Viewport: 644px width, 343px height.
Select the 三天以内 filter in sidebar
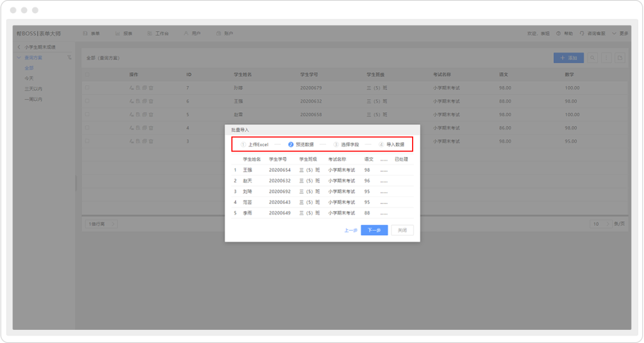click(x=33, y=89)
